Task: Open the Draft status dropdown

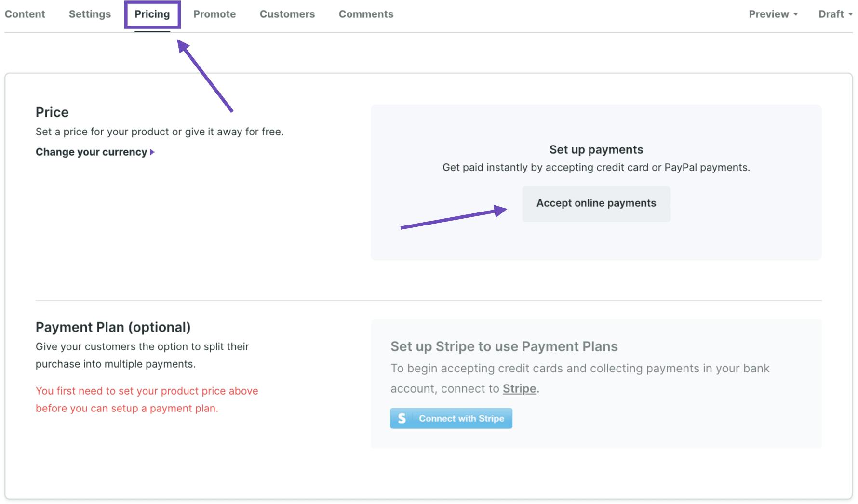Action: coord(835,14)
